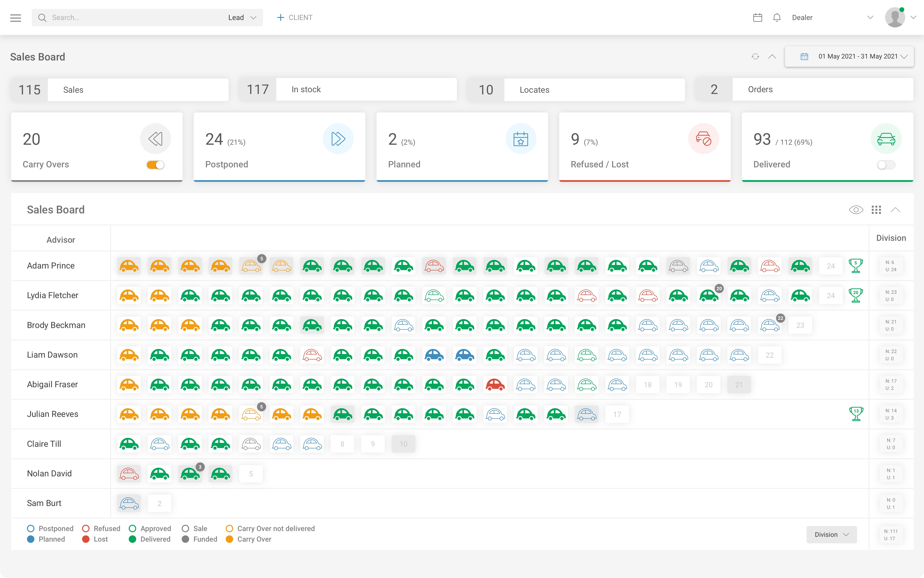Switch to grid view icon
This screenshot has height=578, width=924.
pos(876,210)
